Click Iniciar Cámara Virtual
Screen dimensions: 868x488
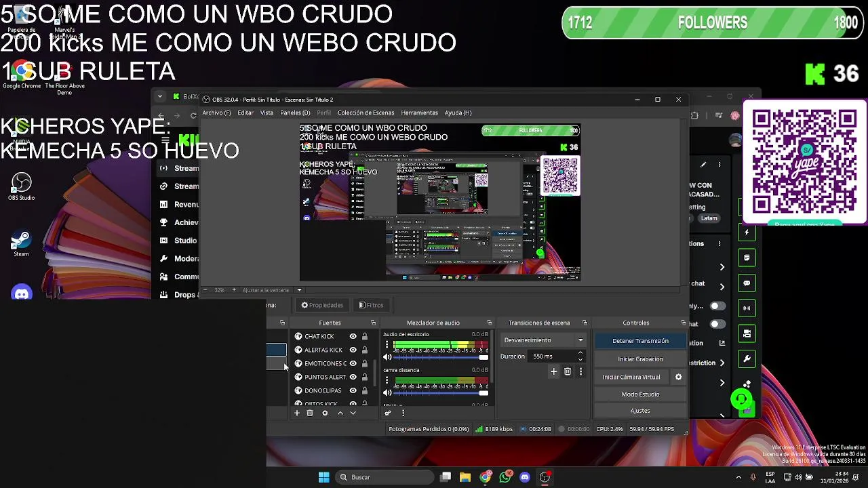631,377
